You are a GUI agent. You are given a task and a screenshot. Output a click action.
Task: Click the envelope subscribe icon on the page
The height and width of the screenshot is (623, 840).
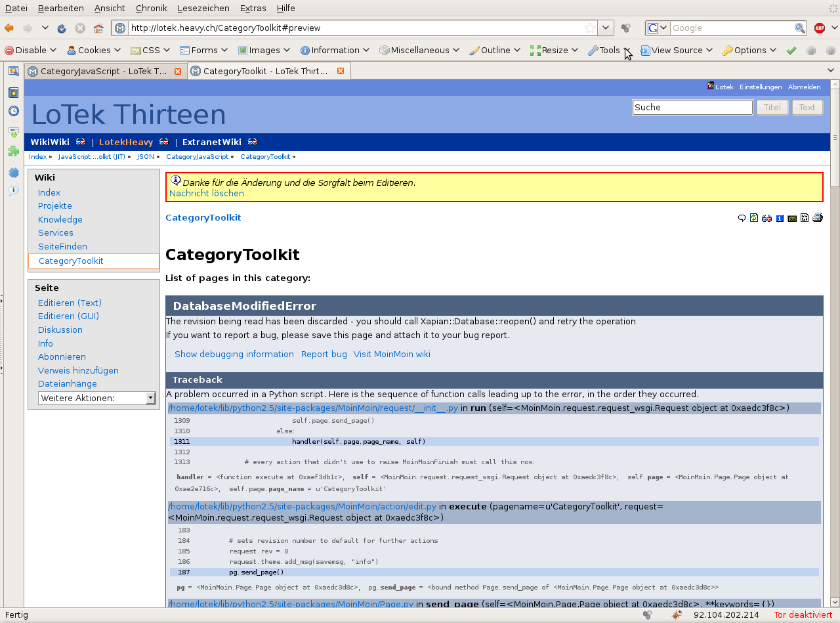[792, 218]
